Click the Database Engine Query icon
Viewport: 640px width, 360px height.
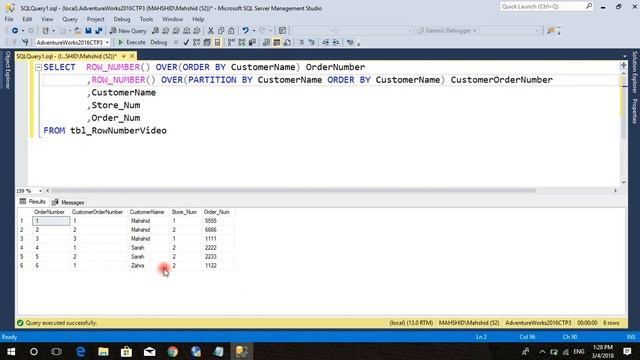click(x=155, y=31)
